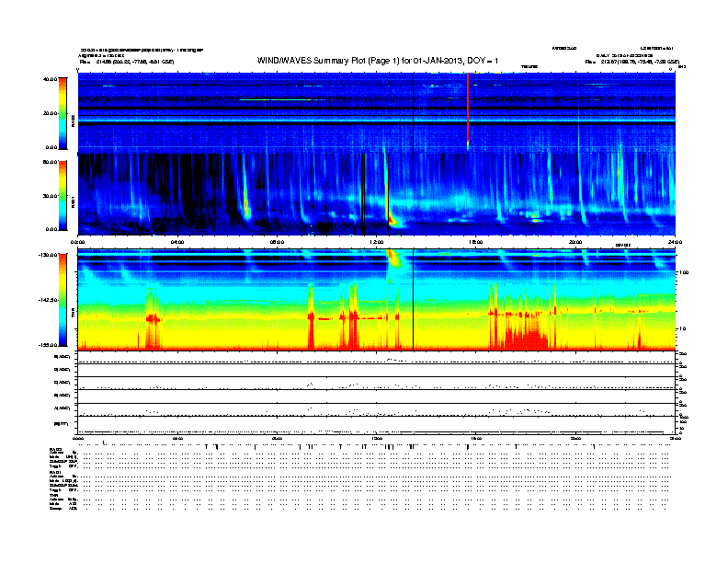Click the 20.00 color scale label
728x563 pixels.
pos(50,113)
